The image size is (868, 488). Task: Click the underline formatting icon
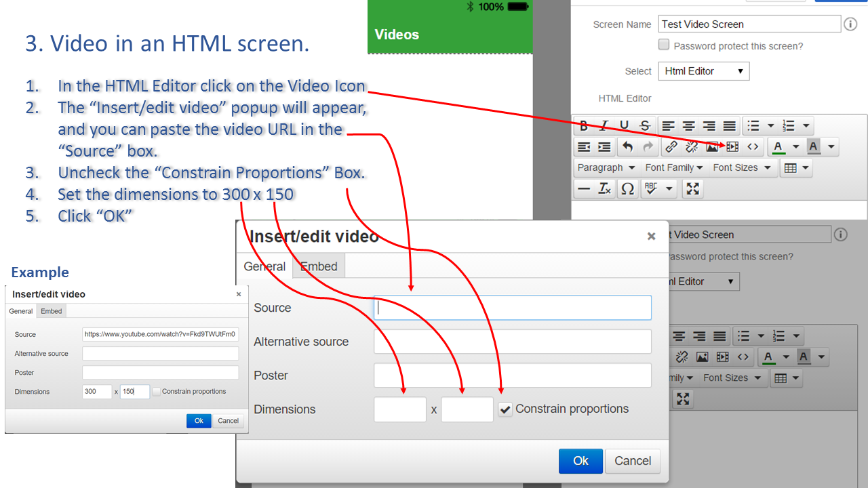point(625,126)
